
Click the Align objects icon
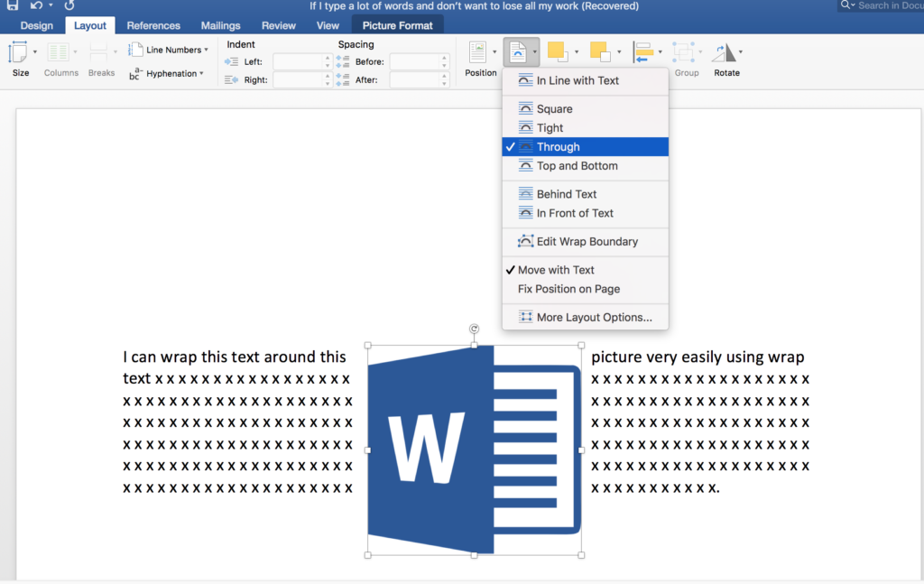click(642, 51)
